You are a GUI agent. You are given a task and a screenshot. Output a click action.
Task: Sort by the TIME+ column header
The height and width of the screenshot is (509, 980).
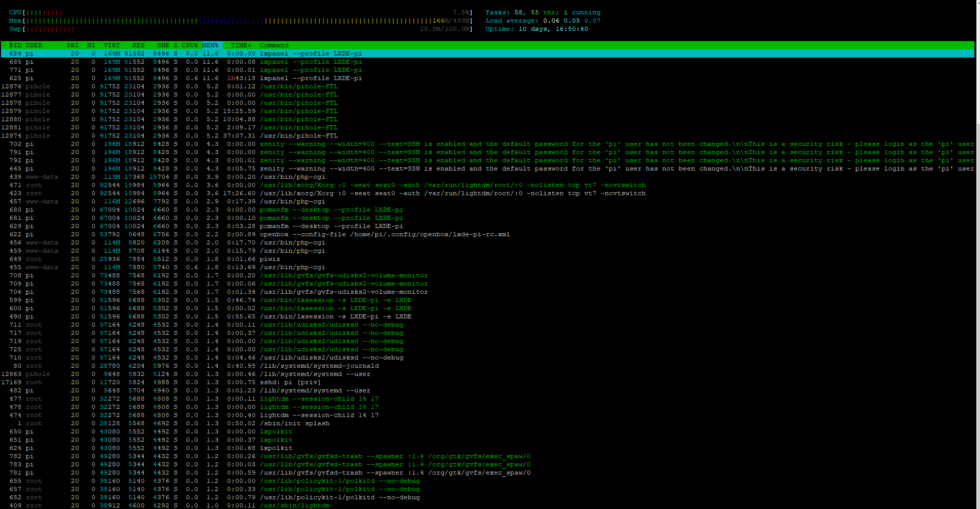pos(241,45)
